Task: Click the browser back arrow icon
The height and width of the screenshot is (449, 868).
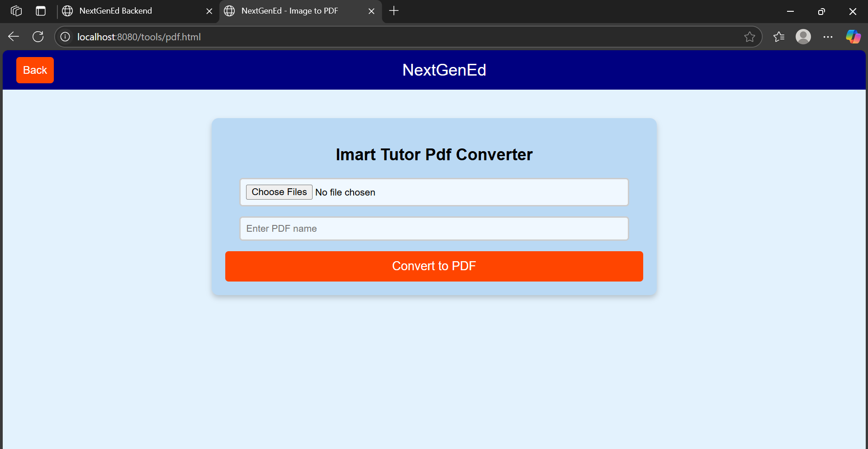Action: tap(14, 37)
